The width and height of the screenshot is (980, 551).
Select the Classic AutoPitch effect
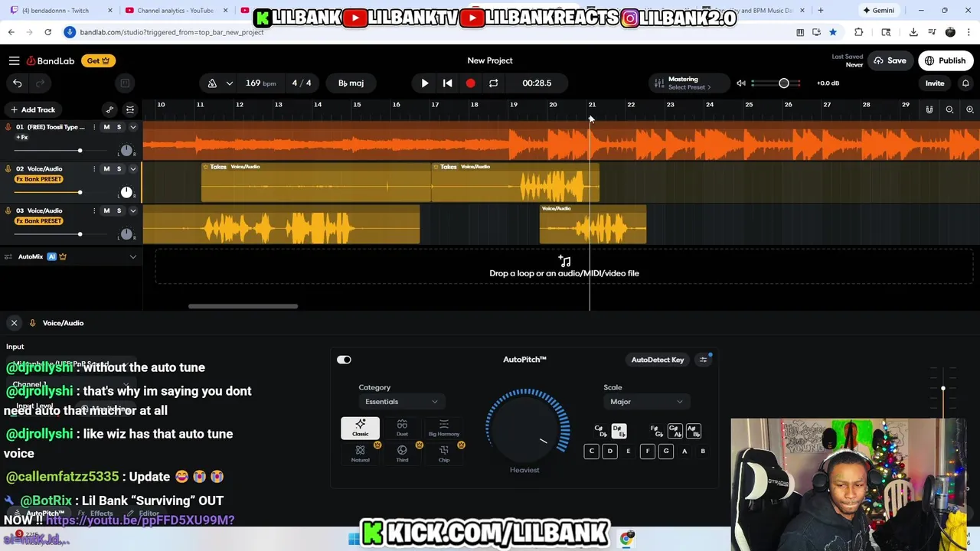click(x=360, y=429)
